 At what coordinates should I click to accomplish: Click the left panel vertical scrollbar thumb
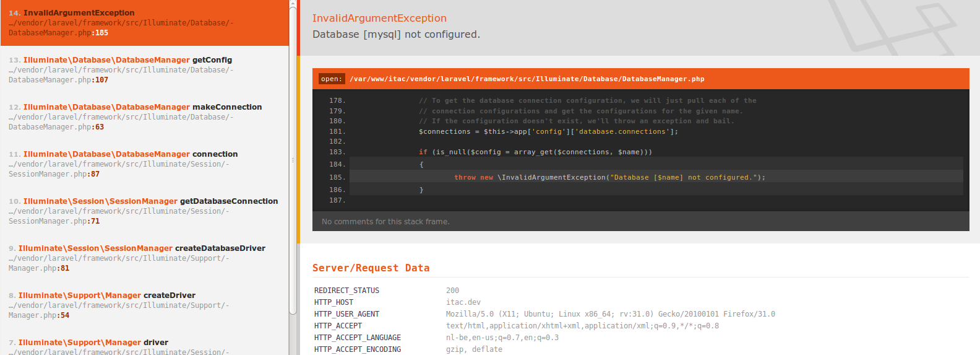click(x=293, y=158)
